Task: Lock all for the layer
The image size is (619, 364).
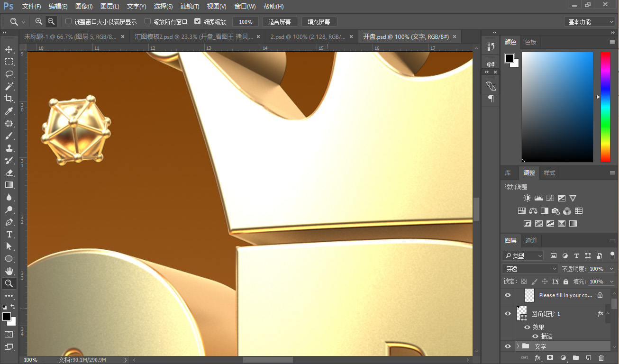Action: click(565, 282)
